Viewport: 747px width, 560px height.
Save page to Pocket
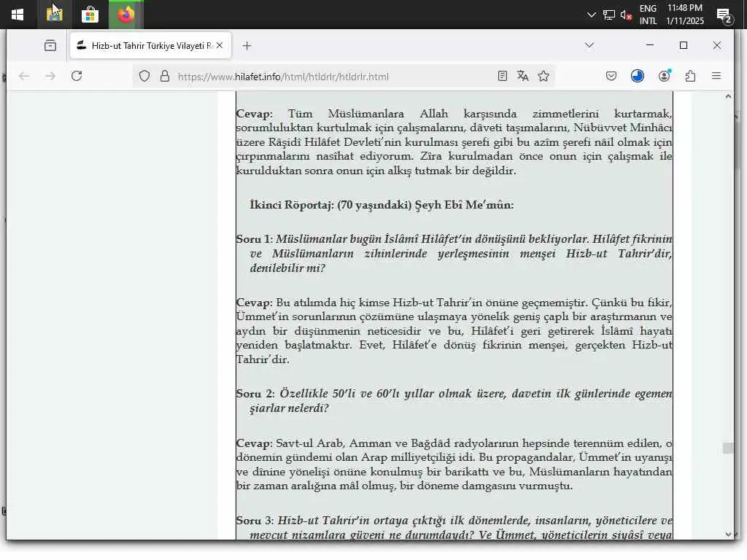tap(611, 76)
